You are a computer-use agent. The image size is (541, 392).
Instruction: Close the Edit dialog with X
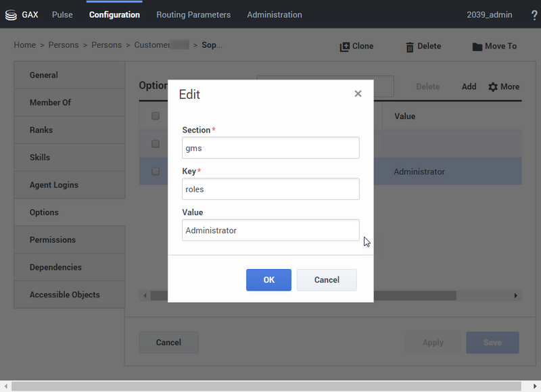(358, 94)
